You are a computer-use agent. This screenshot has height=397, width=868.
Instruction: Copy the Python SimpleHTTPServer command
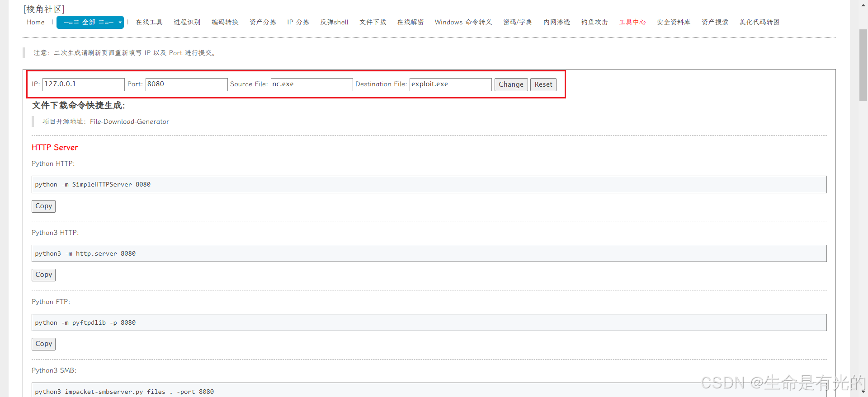tap(44, 206)
